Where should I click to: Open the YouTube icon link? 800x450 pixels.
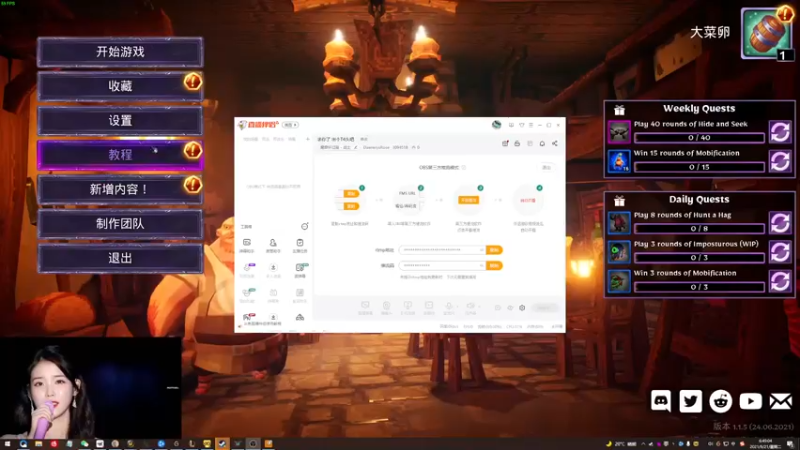tap(751, 401)
